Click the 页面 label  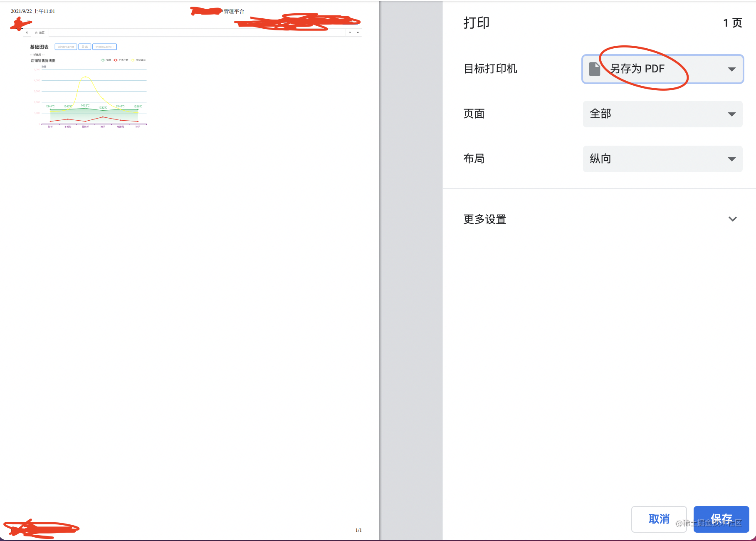click(x=474, y=114)
